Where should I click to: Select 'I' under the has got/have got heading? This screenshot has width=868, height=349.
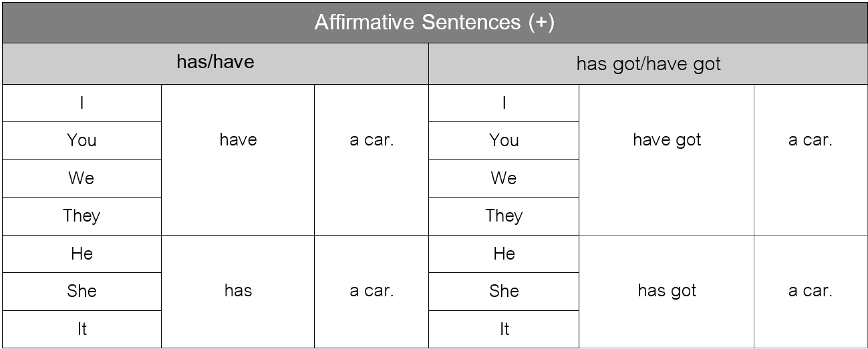tap(504, 103)
